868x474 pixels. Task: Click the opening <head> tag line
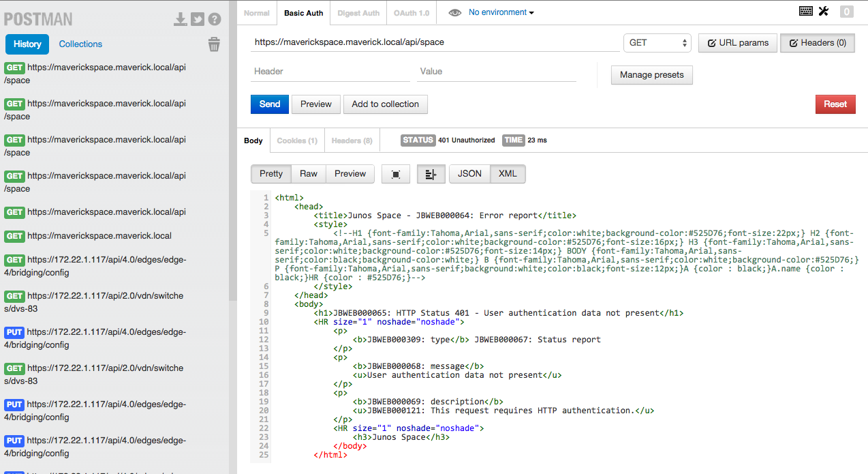click(309, 207)
